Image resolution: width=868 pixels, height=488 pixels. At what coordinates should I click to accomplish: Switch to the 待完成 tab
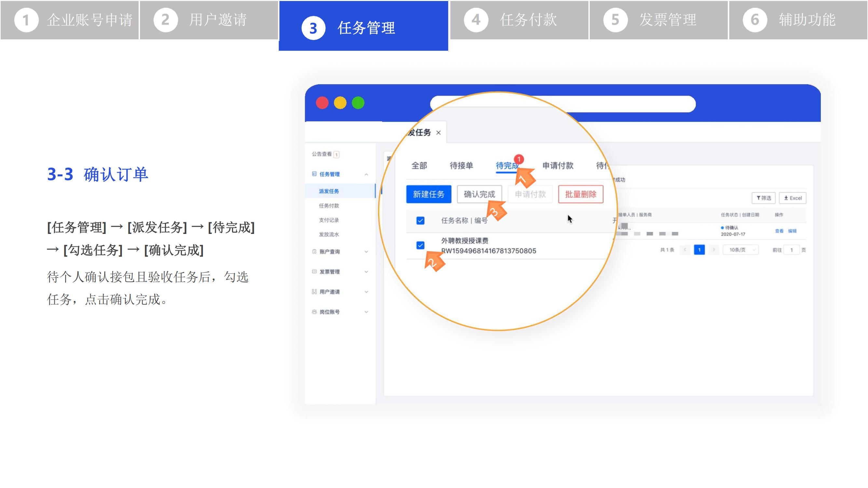507,166
